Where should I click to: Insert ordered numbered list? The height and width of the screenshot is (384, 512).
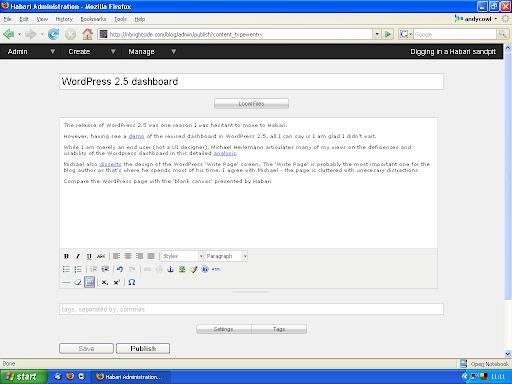(78, 269)
